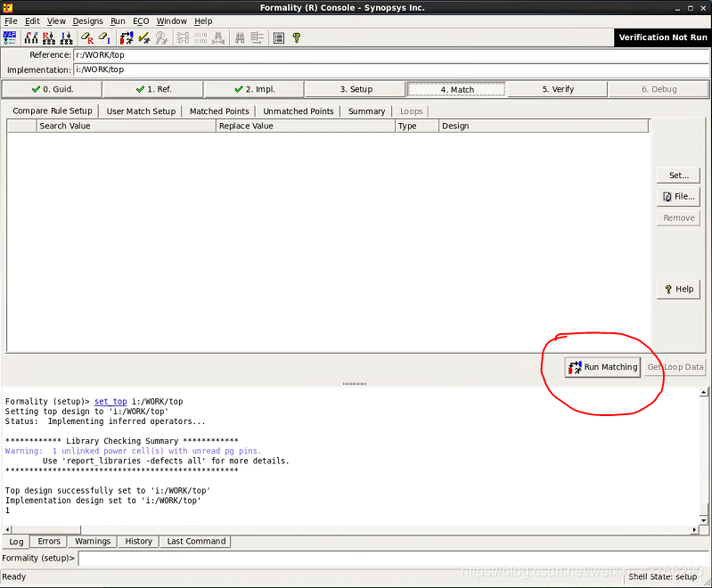The width and height of the screenshot is (712, 588).
Task: Click the greyed binary patterns icon
Action: pos(201,37)
